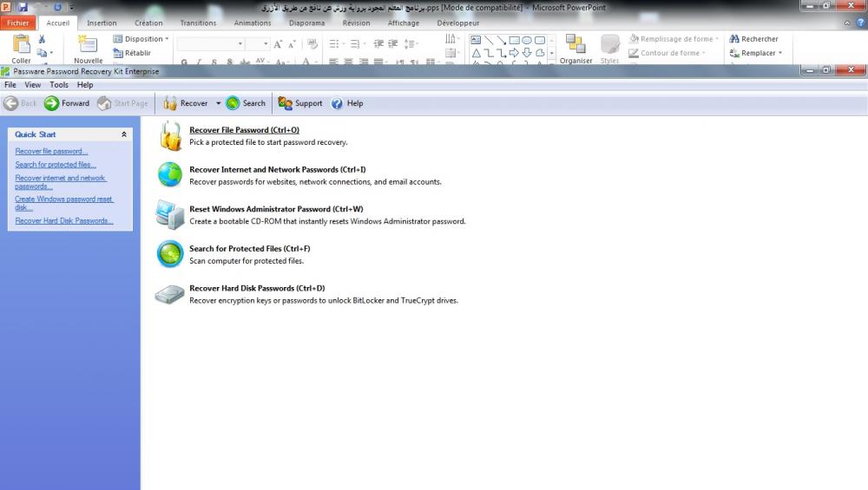The width and height of the screenshot is (868, 490).
Task: Collapse the Quick Start panel
Action: [123, 134]
